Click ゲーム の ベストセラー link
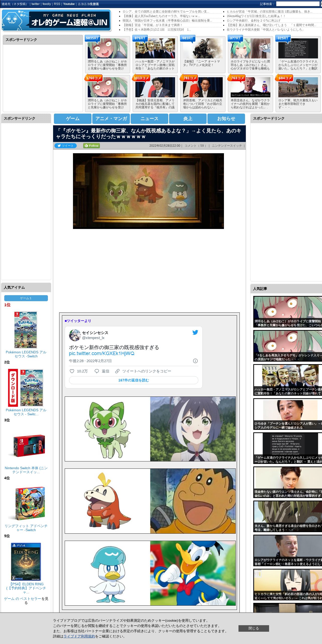 (22, 599)
